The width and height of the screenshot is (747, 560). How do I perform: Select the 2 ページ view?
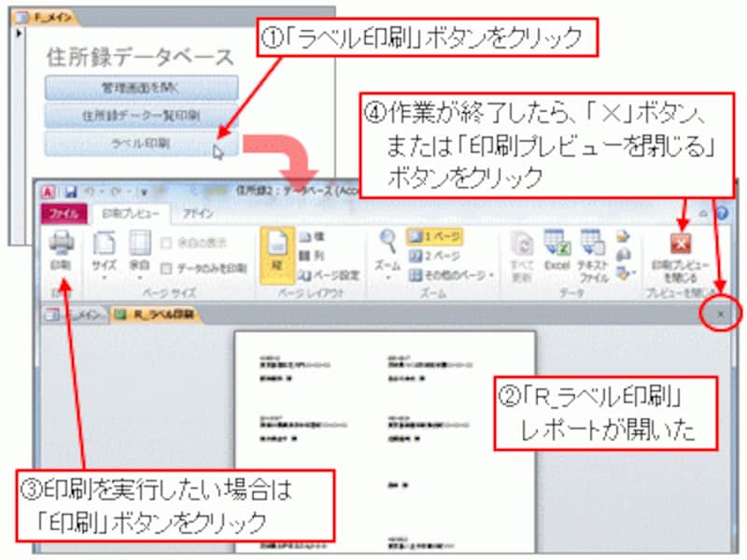(x=434, y=256)
